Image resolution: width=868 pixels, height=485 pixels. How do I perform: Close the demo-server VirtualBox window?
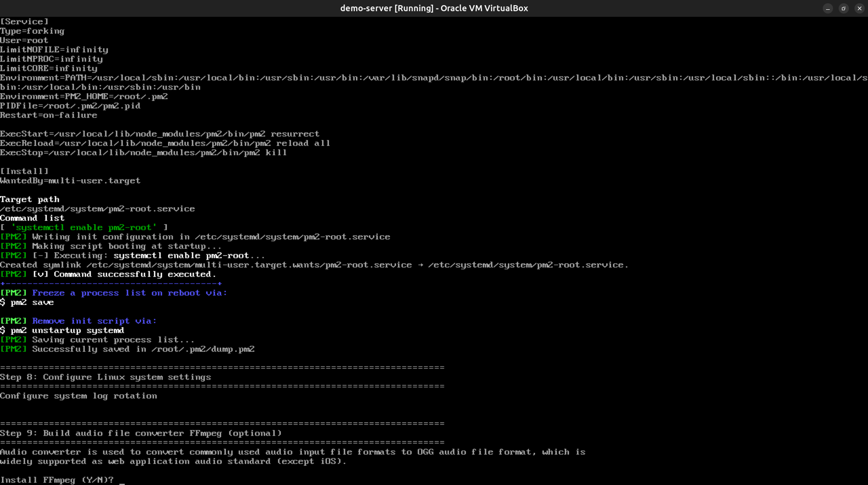click(860, 8)
